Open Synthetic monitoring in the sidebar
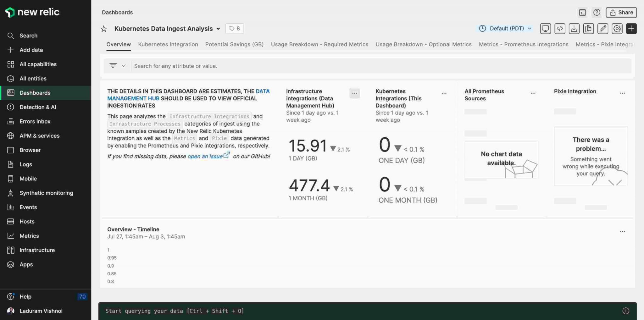This screenshot has height=320, width=644. point(46,193)
